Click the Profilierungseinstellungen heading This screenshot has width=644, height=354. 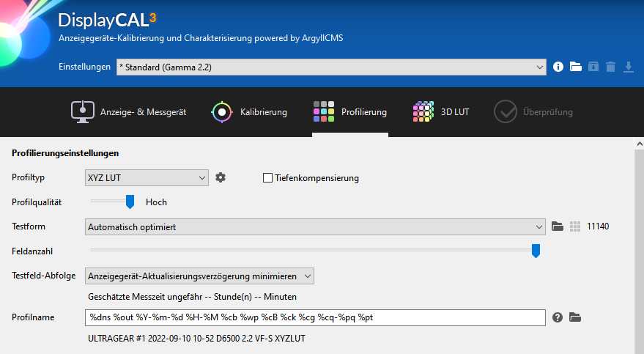coord(65,153)
